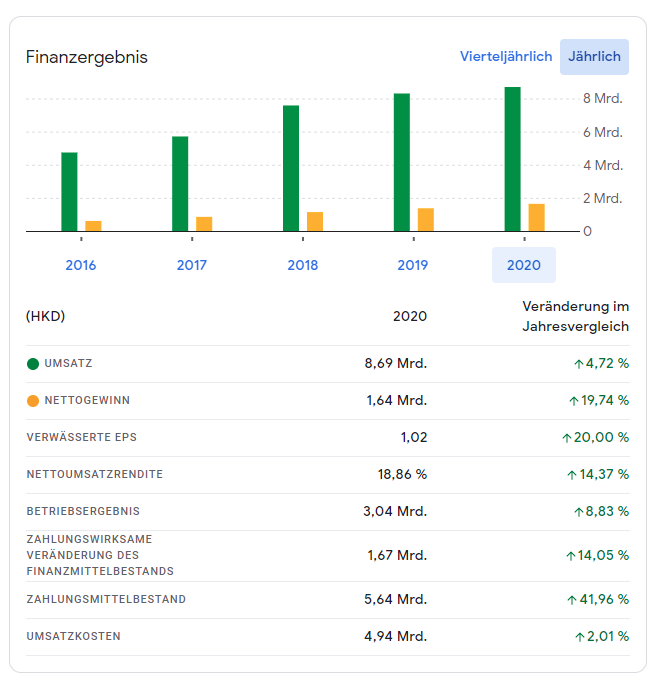Select year 2018 below chart
Screen dimensions: 663x684
click(302, 265)
